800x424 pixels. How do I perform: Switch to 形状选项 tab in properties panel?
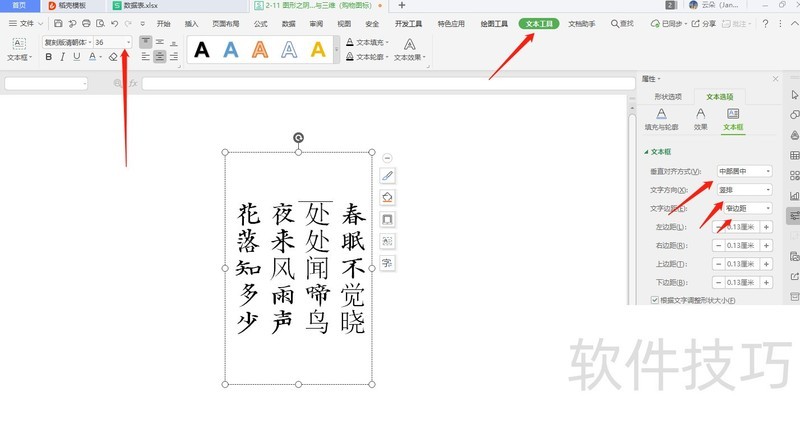tap(668, 96)
